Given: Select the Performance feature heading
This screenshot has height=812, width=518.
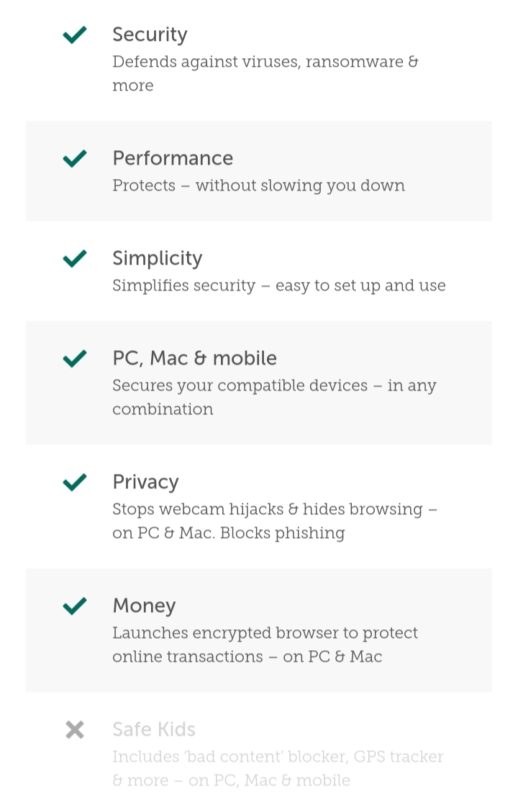Looking at the screenshot, I should [173, 158].
